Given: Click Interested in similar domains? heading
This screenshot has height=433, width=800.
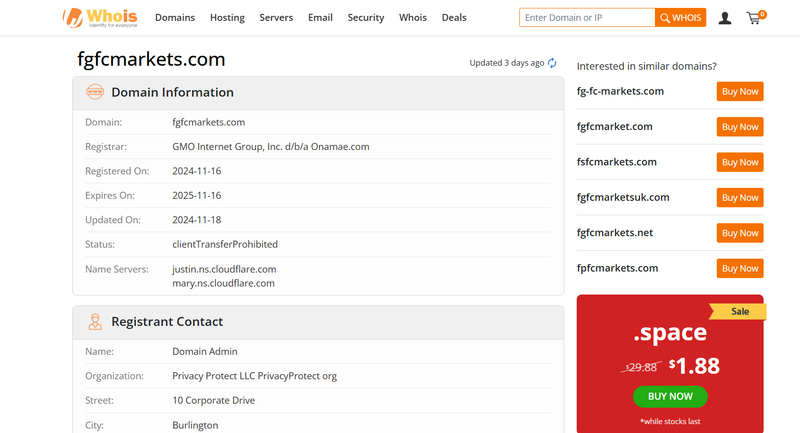Looking at the screenshot, I should (646, 66).
